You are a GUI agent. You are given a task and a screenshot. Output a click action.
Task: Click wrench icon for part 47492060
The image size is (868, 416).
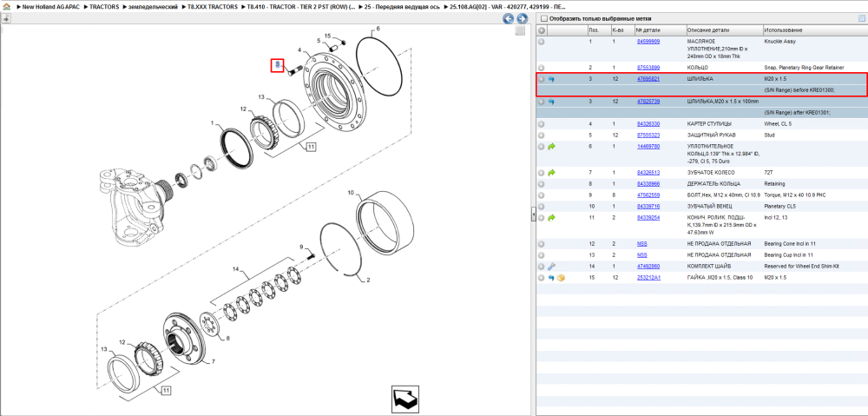[551, 267]
